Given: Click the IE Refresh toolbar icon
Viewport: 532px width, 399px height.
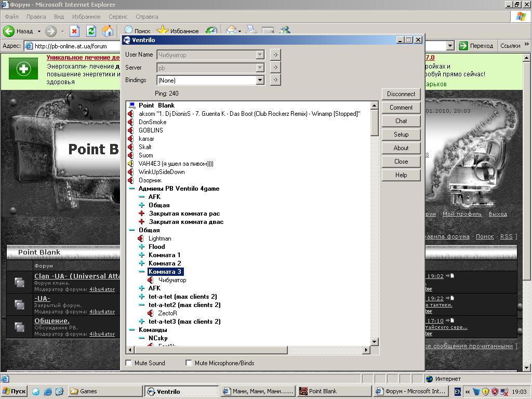Looking at the screenshot, I should pos(91,31).
